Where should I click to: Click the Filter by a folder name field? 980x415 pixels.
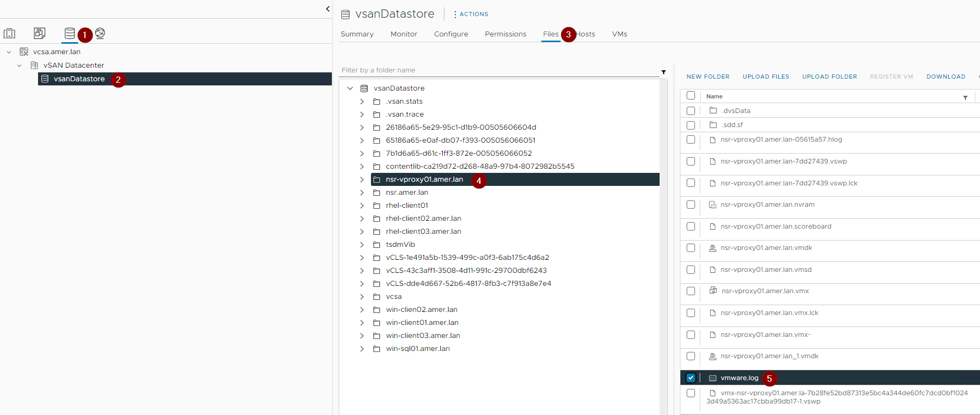point(498,70)
